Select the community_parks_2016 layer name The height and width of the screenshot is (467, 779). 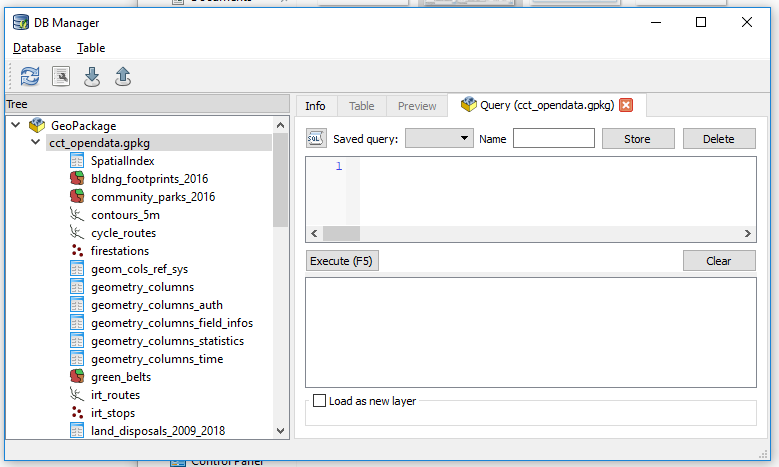[x=153, y=197]
